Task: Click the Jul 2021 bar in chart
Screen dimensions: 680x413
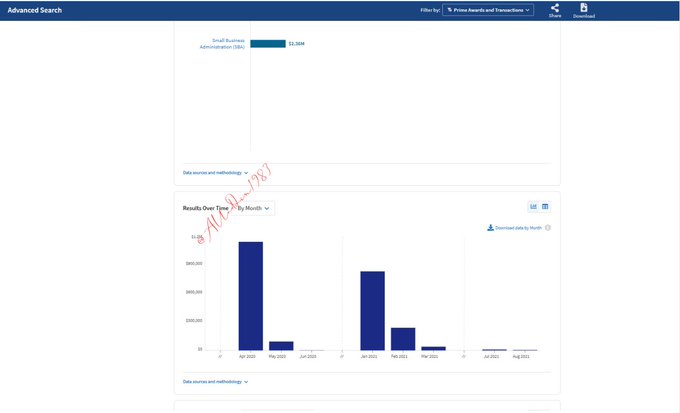Action: (x=494, y=349)
